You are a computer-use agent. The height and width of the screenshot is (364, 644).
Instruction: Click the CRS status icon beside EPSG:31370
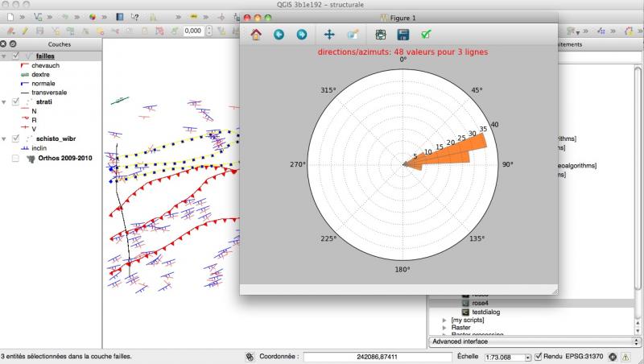point(613,356)
